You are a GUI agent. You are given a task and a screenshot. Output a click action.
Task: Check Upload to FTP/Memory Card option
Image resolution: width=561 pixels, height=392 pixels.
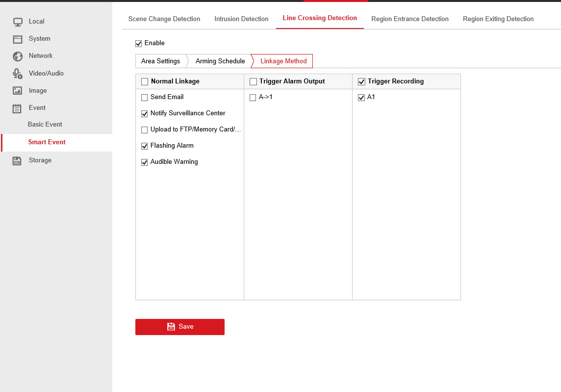[x=145, y=130]
